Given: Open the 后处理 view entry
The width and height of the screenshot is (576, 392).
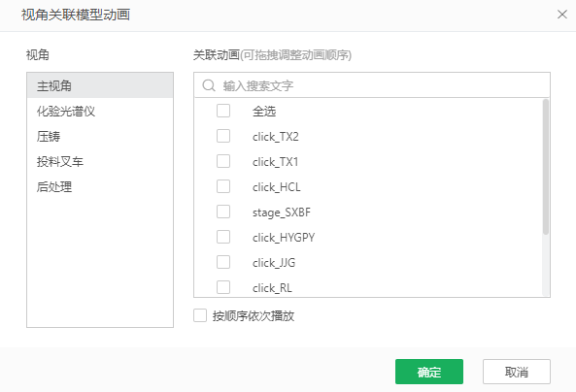Looking at the screenshot, I should tap(100, 187).
